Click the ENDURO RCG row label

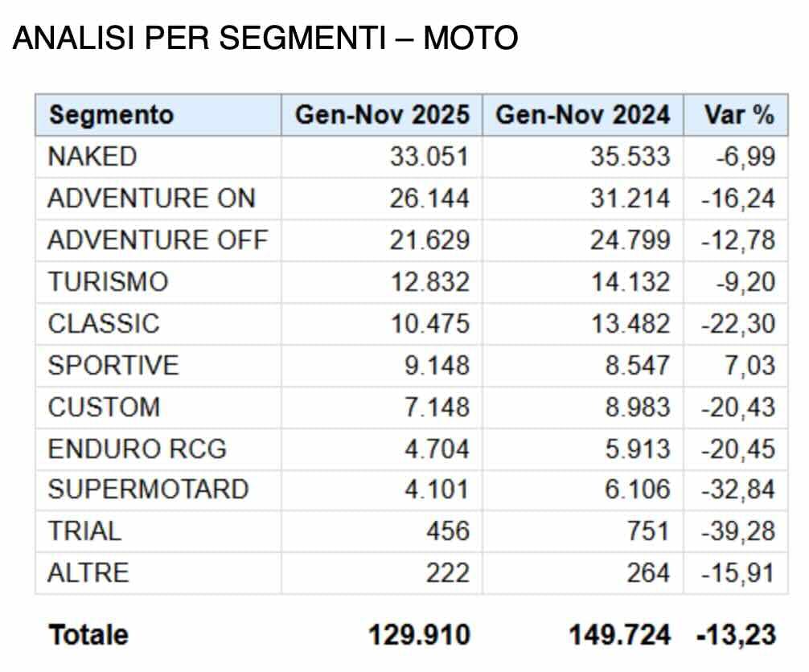[x=137, y=449]
